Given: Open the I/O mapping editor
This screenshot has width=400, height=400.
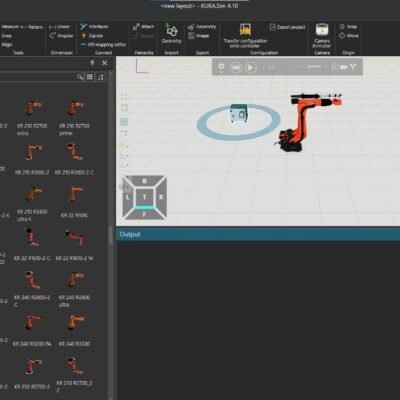Looking at the screenshot, I should click(103, 44).
